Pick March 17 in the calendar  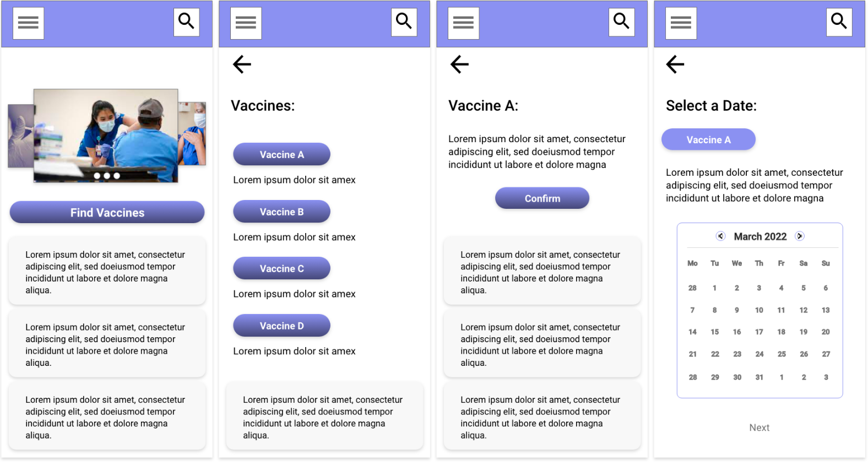[759, 332]
